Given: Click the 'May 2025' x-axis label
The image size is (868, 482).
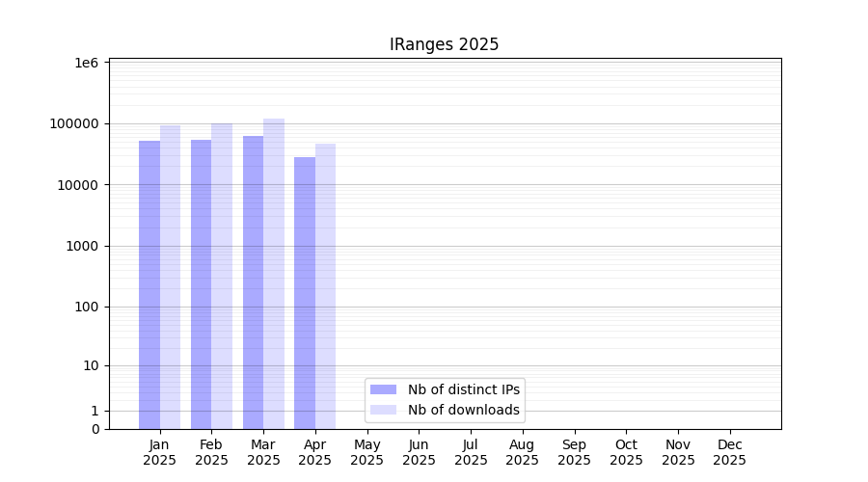Looking at the screenshot, I should pos(366,452).
